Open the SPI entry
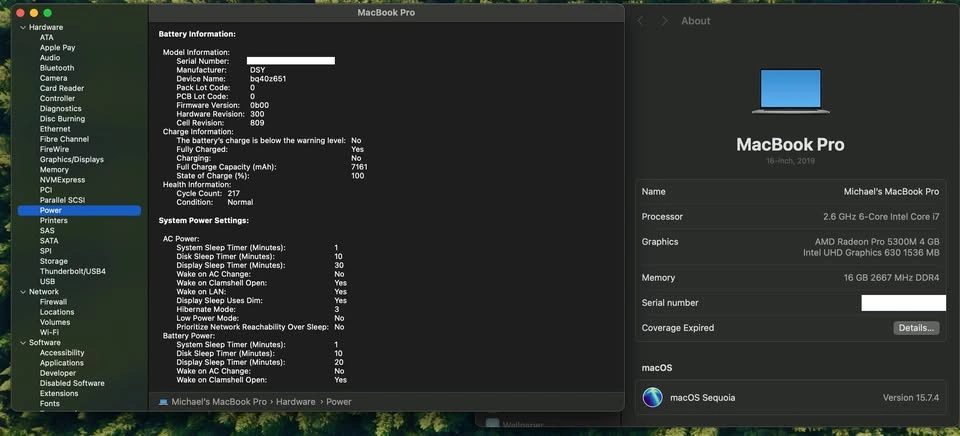This screenshot has width=960, height=436. pos(46,251)
